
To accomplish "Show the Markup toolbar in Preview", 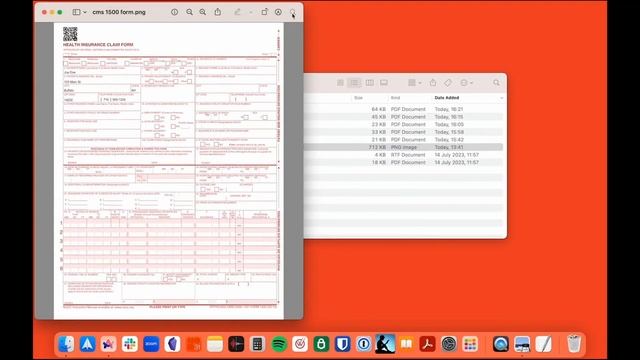I will click(278, 12).
